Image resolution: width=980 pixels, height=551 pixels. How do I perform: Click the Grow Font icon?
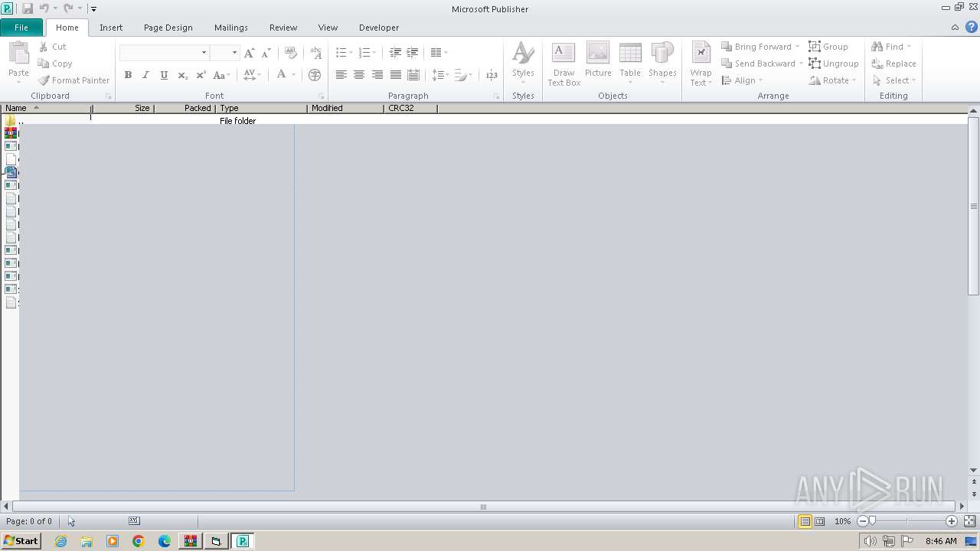[x=249, y=53]
